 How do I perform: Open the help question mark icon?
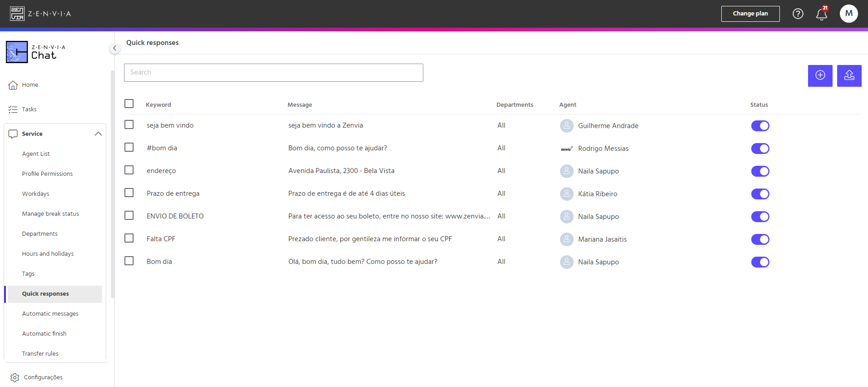click(x=798, y=14)
